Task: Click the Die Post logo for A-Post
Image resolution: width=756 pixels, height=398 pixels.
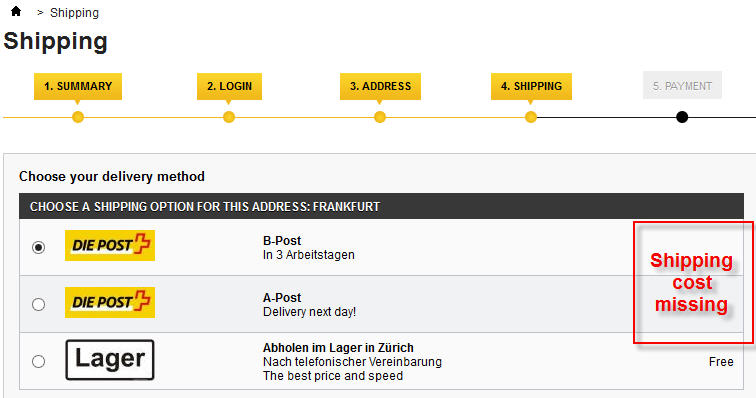Action: click(110, 302)
